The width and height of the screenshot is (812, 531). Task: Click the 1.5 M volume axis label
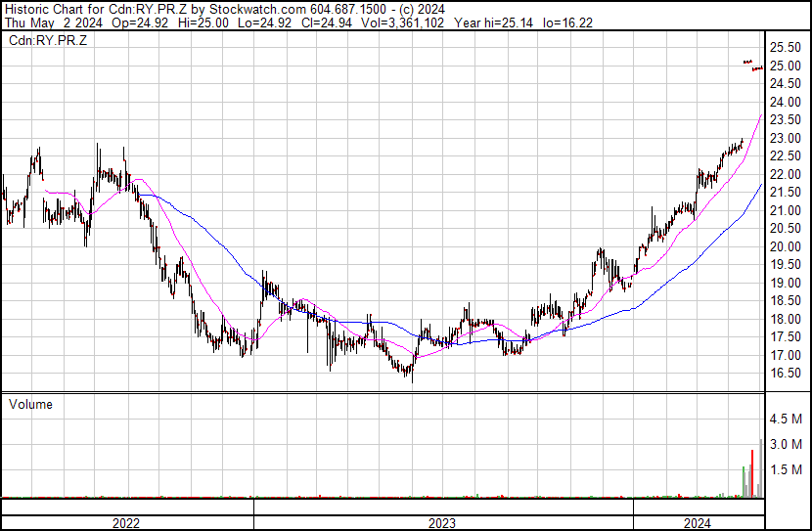click(x=786, y=470)
